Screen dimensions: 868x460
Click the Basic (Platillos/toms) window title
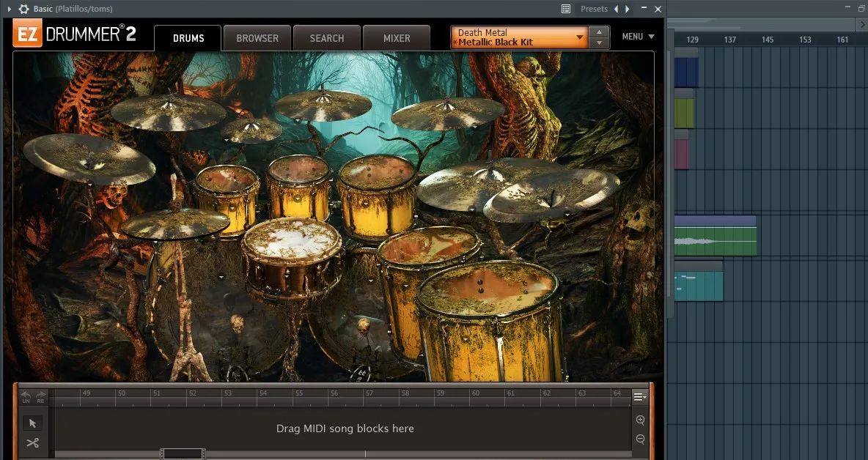pos(73,9)
